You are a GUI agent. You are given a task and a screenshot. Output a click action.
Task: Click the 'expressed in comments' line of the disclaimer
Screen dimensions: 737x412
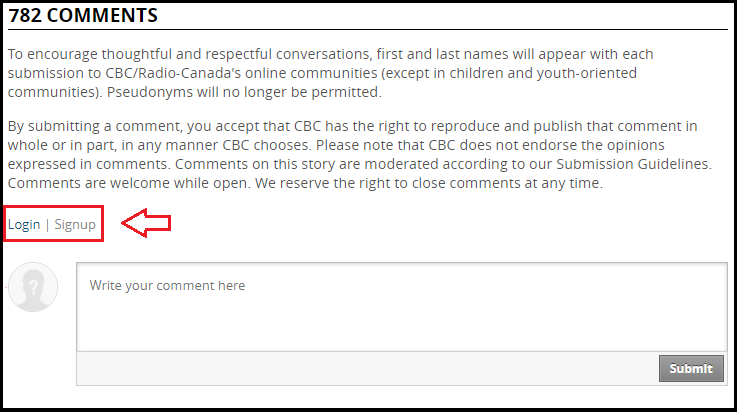pyautogui.click(x=89, y=164)
